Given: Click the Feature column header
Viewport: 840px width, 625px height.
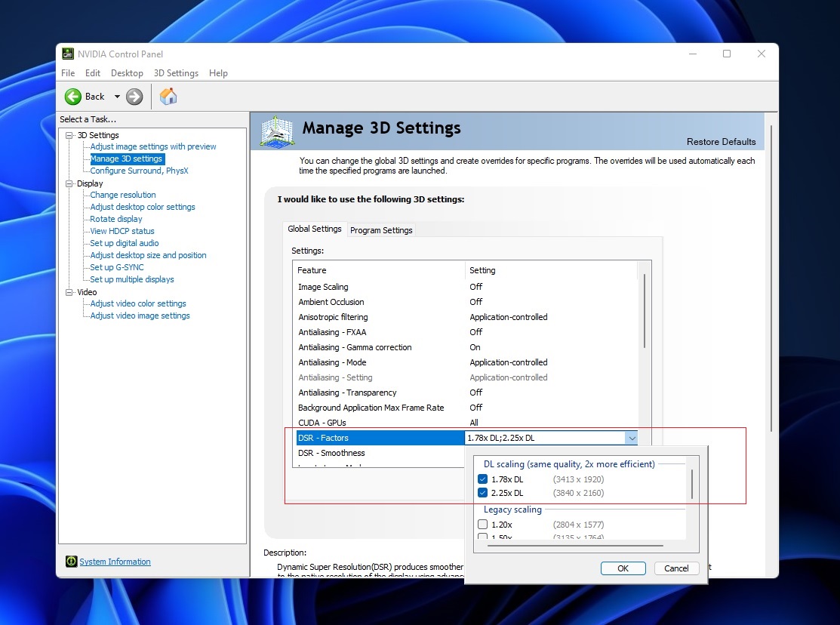Looking at the screenshot, I should (x=380, y=270).
